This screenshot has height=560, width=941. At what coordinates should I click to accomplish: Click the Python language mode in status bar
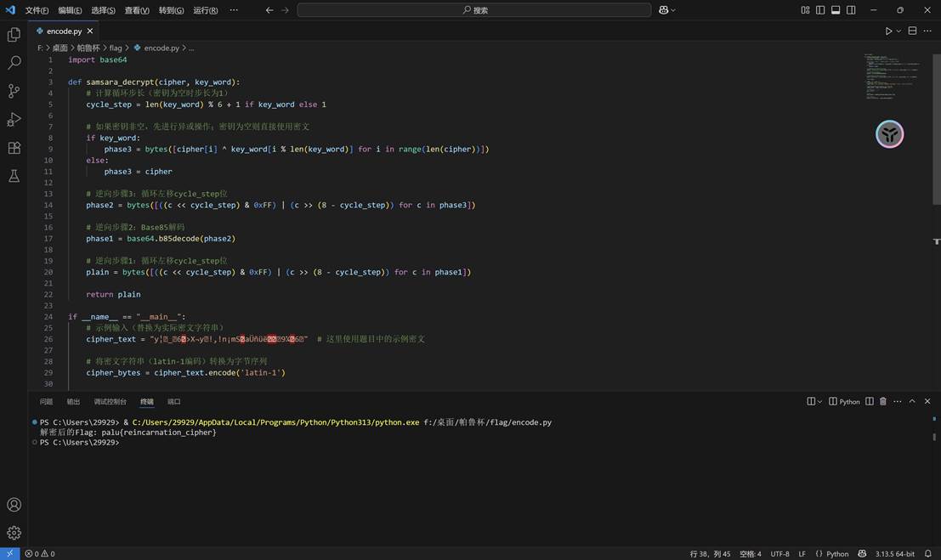click(x=836, y=553)
